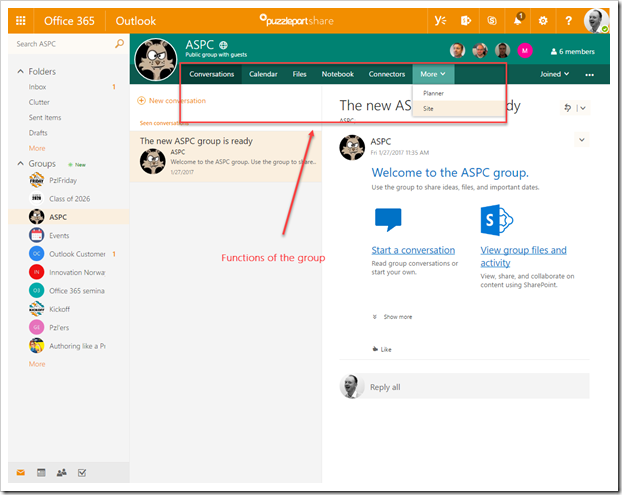Switch to Connectors tab
Viewport: 622px width, 495px height.
(x=387, y=74)
